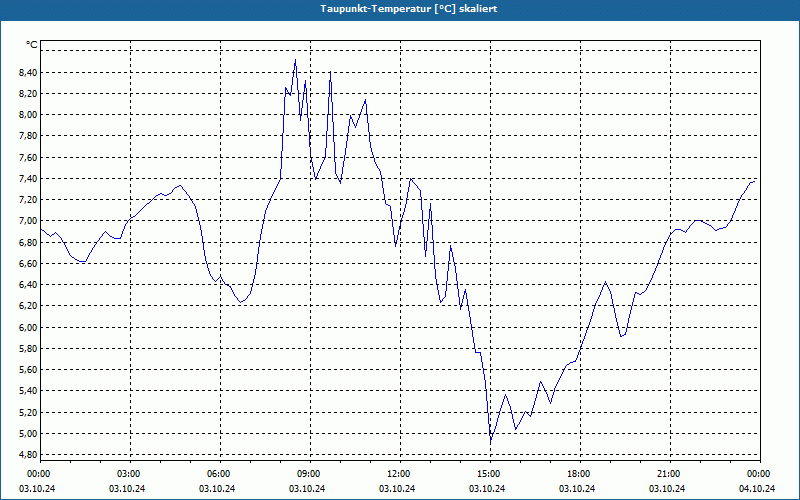Click the 5,00 y-axis label
The height and width of the screenshot is (500, 800).
pos(28,433)
